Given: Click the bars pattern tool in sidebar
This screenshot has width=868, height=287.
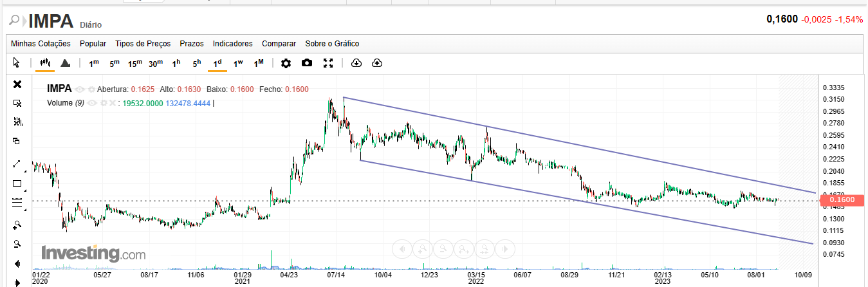Looking at the screenshot, I should click(17, 122).
